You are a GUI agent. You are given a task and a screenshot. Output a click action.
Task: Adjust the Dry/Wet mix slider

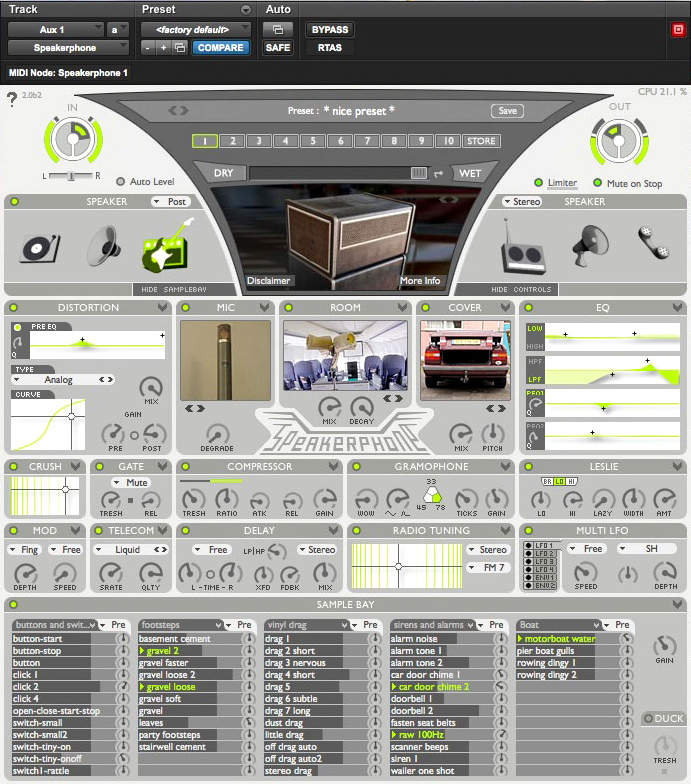pyautogui.click(x=418, y=173)
